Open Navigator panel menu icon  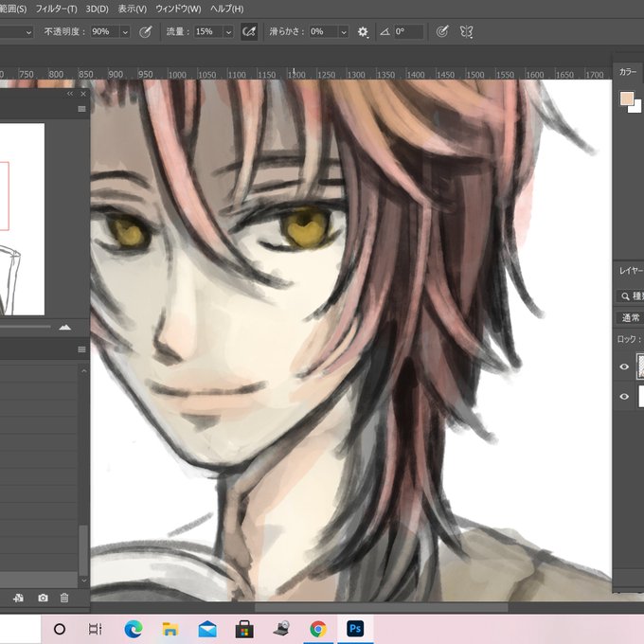pyautogui.click(x=81, y=109)
